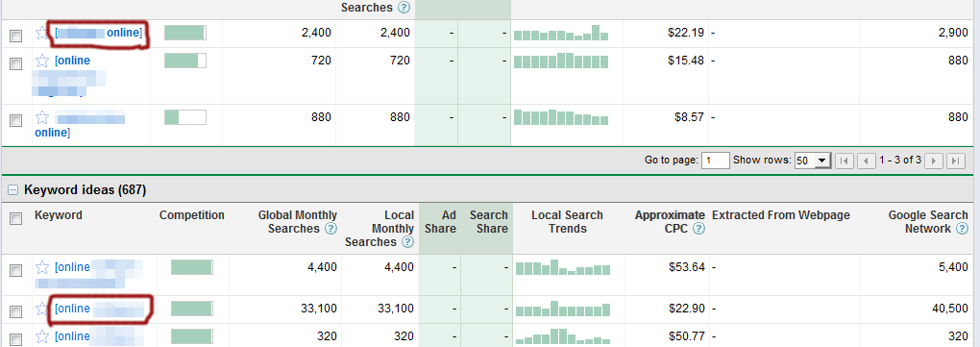Sort by Google Search Network header

click(x=928, y=222)
